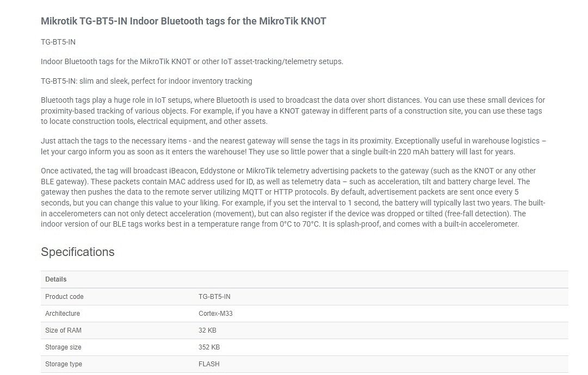Click the FLASH storage type value
Viewport: 588px width, 375px height.
click(x=209, y=364)
